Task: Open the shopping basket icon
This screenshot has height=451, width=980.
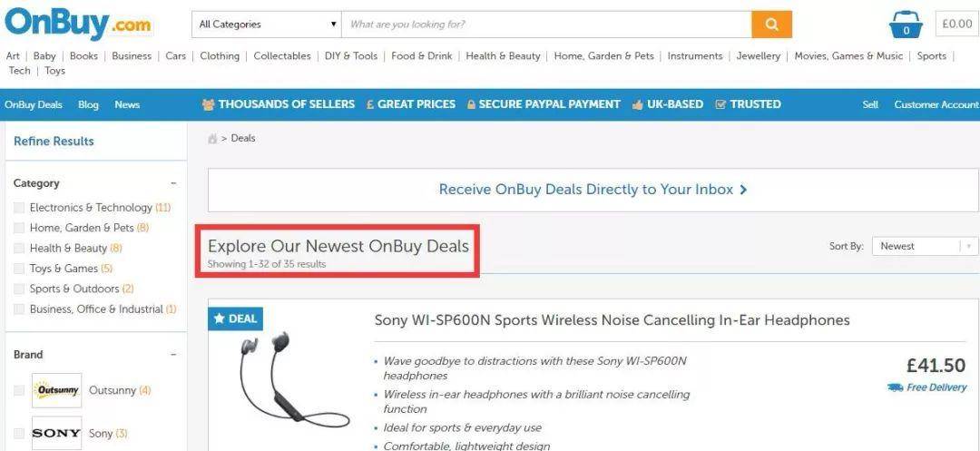Action: (906, 25)
